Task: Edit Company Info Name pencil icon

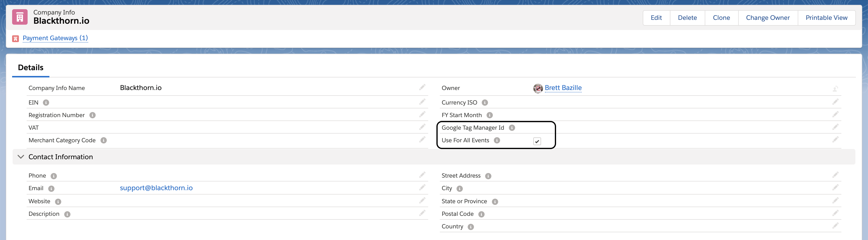Action: 422,88
